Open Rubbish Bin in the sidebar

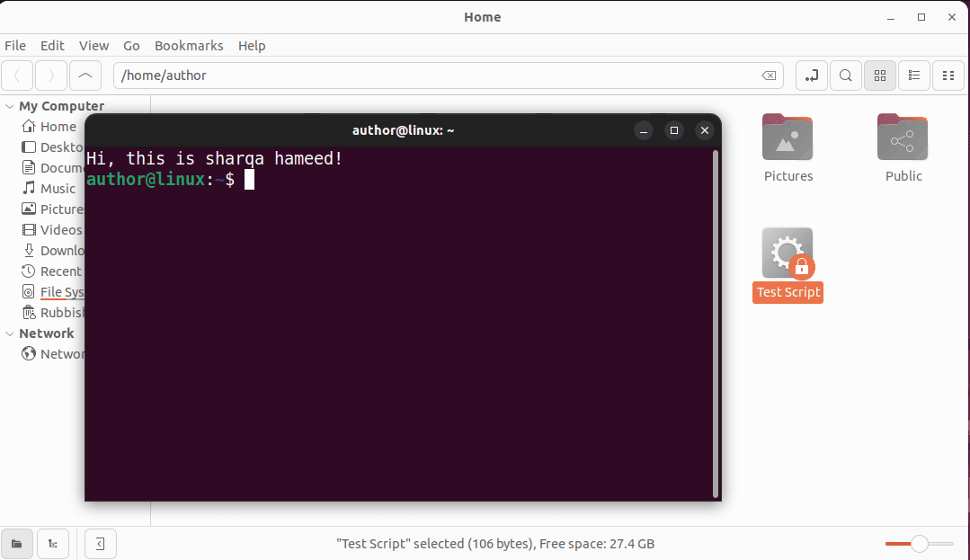pos(52,313)
